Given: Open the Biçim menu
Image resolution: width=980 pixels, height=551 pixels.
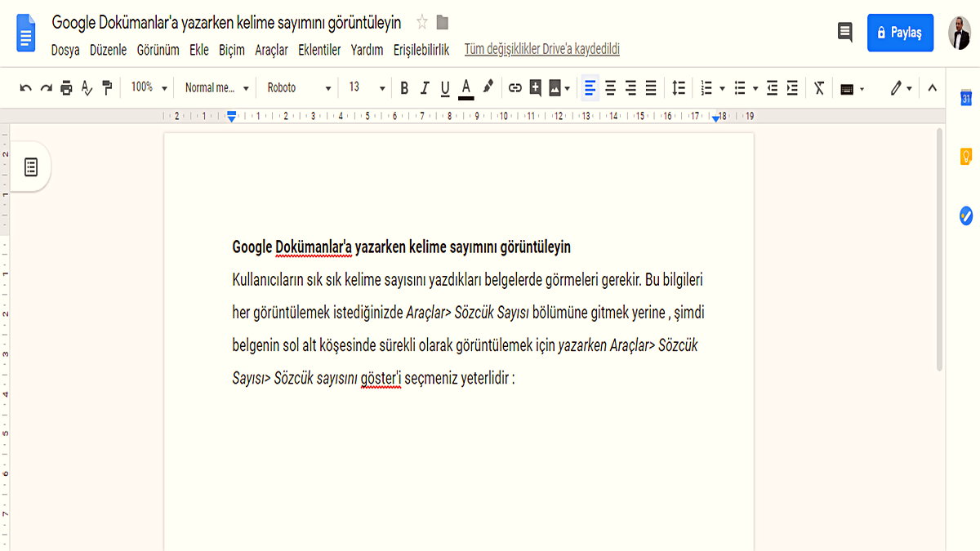Looking at the screenshot, I should [x=232, y=50].
